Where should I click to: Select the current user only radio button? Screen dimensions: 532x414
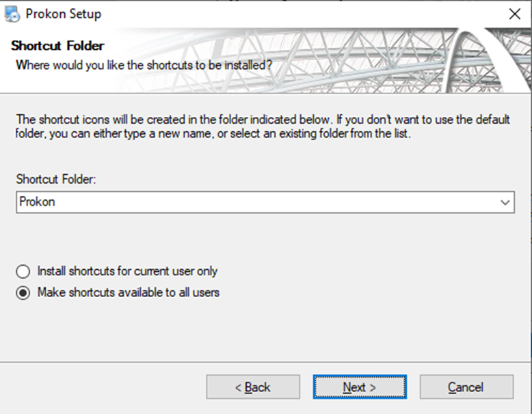pos(23,271)
